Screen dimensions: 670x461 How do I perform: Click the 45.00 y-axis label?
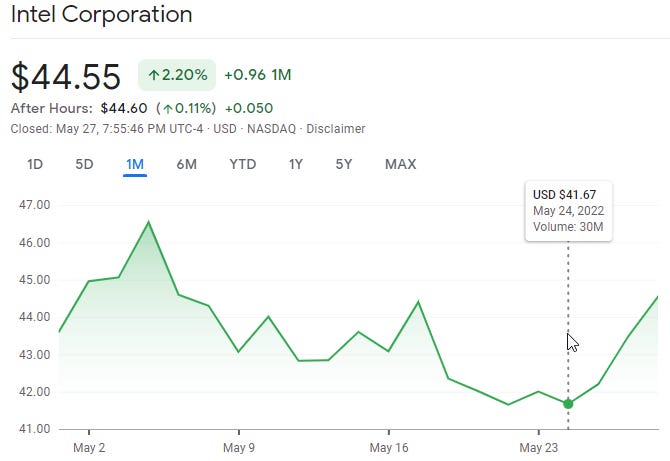[35, 279]
